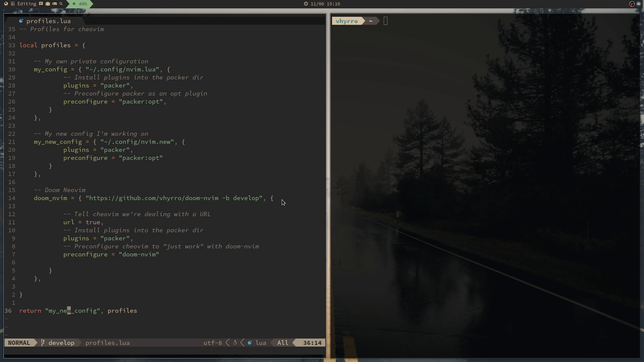Open the Messenger tray icon
Image resolution: width=644 pixels, height=362 pixels.
click(x=639, y=4)
